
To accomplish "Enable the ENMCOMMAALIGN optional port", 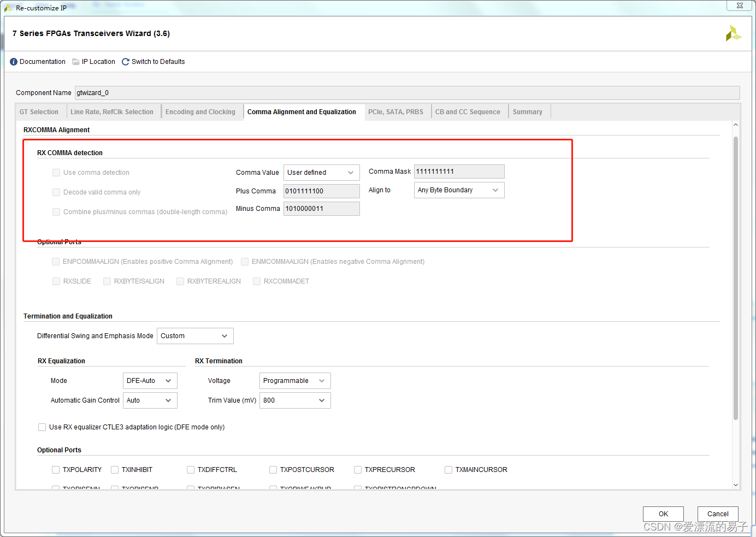I will pyautogui.click(x=245, y=262).
